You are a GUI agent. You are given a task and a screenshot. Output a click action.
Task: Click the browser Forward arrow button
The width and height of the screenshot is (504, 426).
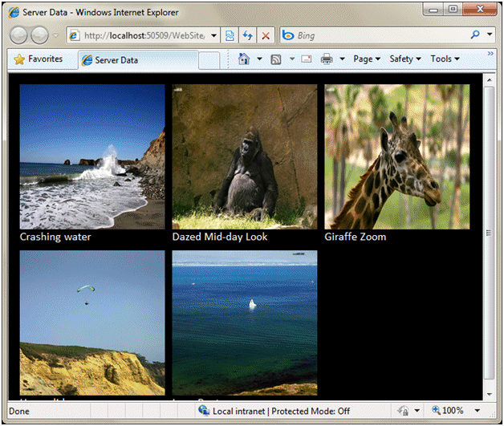(39, 35)
